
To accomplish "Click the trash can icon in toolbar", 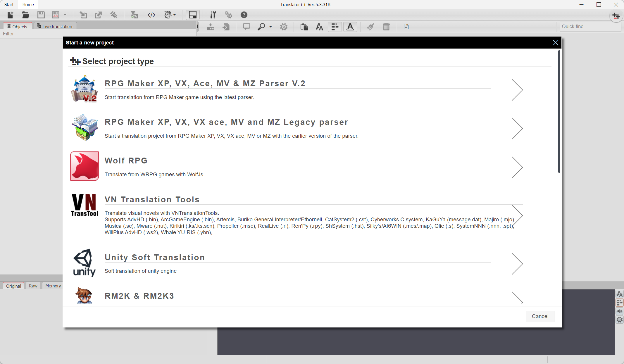I will tap(386, 27).
